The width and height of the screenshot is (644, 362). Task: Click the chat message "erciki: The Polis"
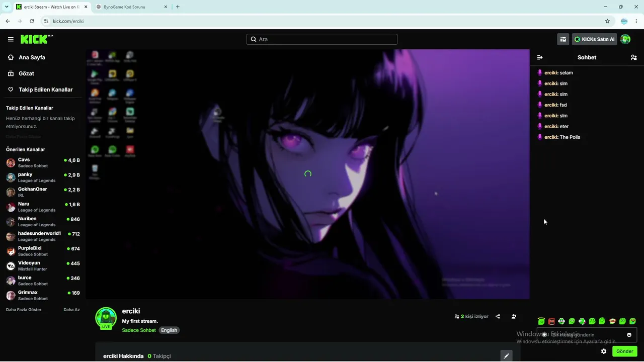click(x=559, y=137)
